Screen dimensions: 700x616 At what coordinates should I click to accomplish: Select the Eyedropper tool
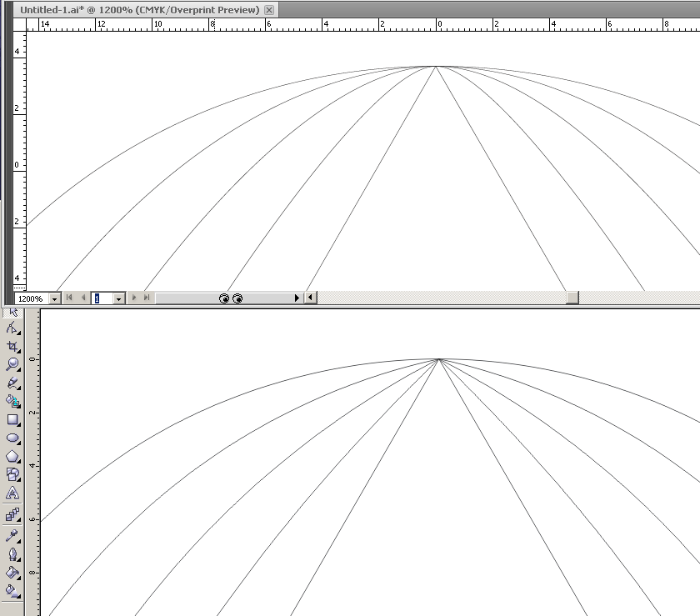12,535
